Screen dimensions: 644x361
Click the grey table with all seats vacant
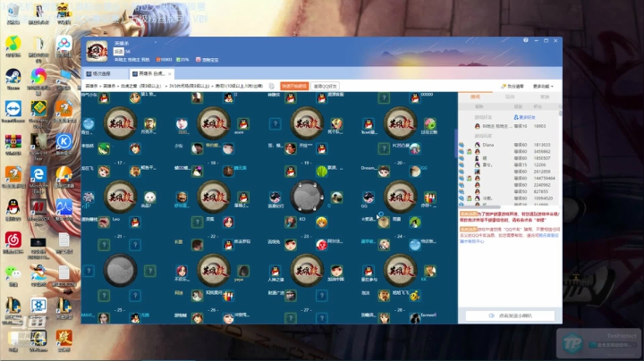120,271
